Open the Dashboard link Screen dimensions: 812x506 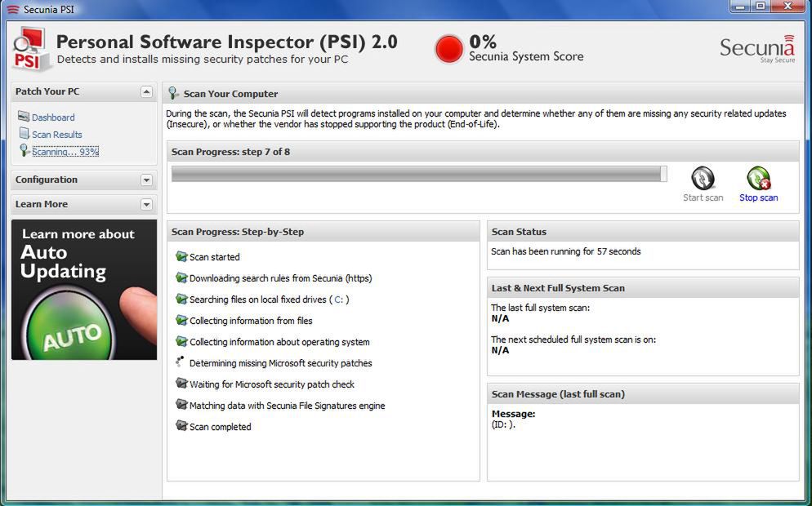tap(53, 118)
